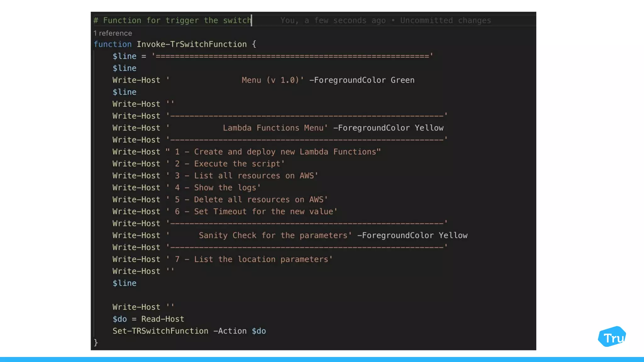Click the Tru logo badge
This screenshot has width=644, height=362.
tap(612, 337)
